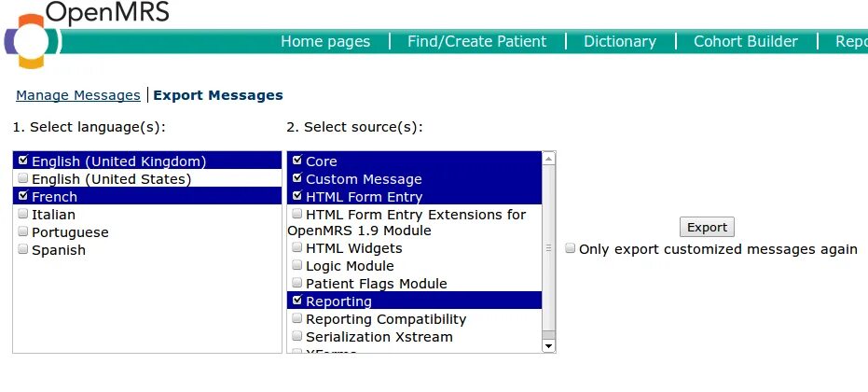Tick the Italian language checkbox
The width and height of the screenshot is (868, 392).
pos(23,214)
